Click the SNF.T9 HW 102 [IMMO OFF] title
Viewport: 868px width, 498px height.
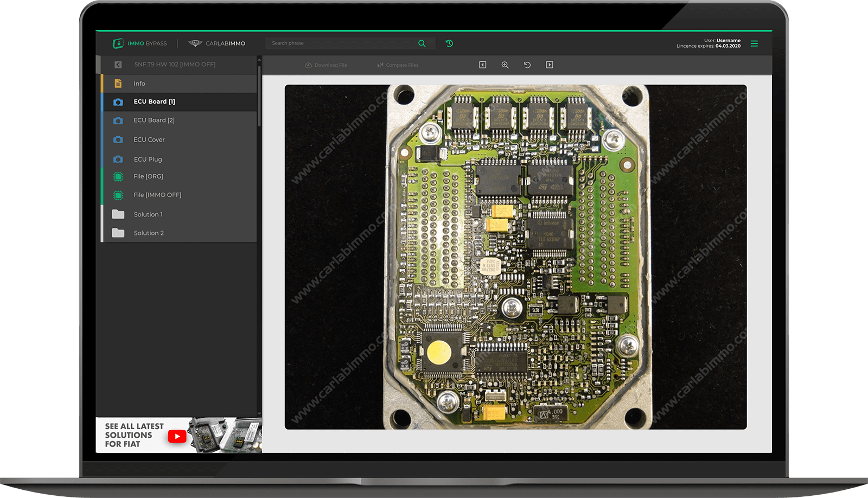[175, 65]
